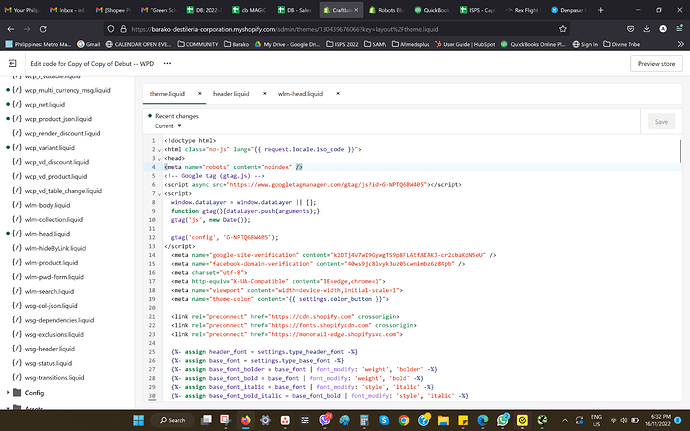Click the exit editor icon beside the title
Screen dimensions: 690x431
(14, 63)
